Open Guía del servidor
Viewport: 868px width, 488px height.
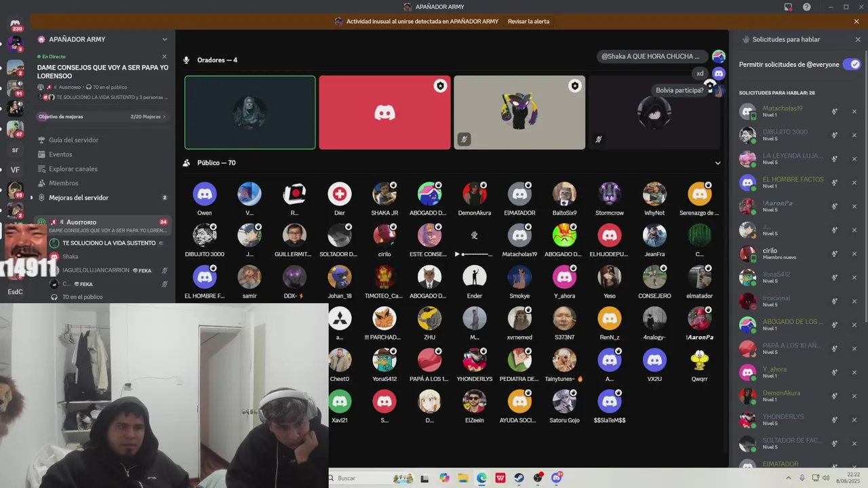(73, 140)
